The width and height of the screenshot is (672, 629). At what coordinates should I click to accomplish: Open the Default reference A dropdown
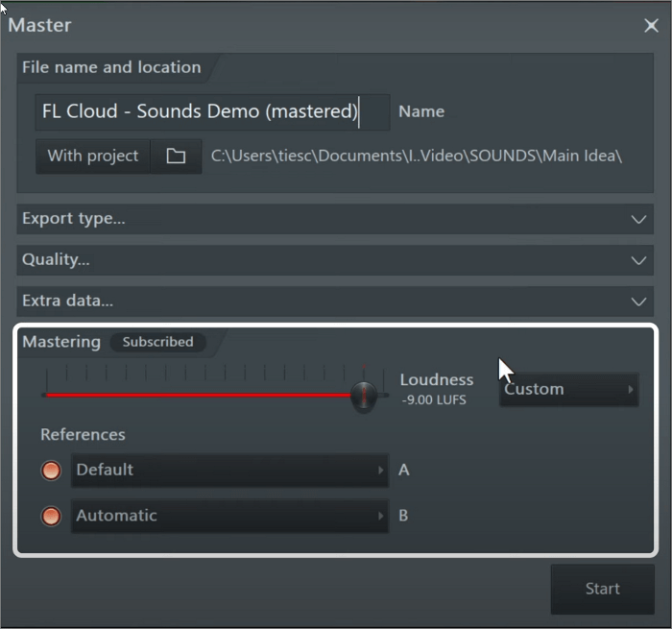pyautogui.click(x=230, y=471)
